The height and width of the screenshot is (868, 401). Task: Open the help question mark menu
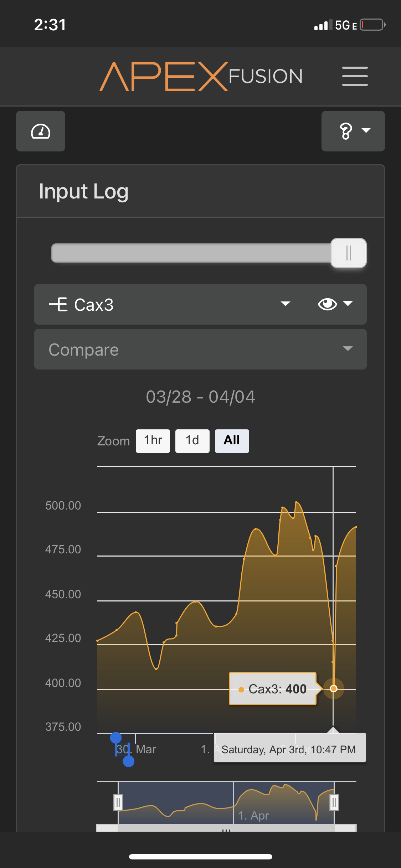[x=353, y=131]
